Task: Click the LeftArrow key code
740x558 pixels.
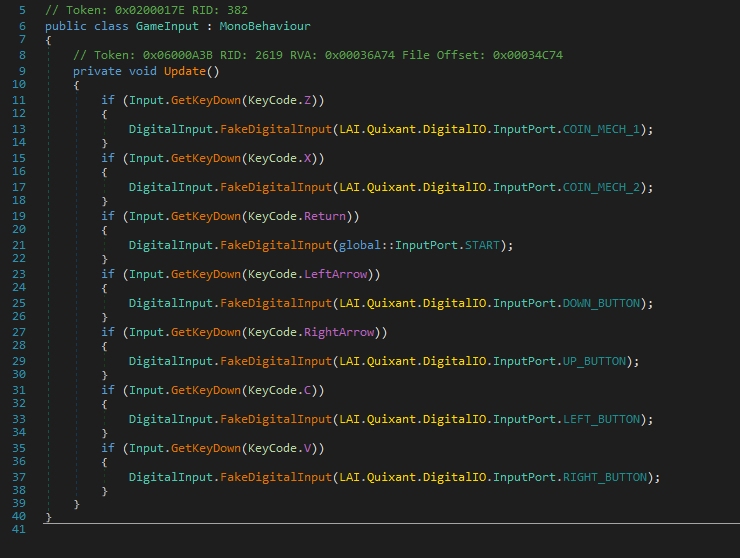Action: (x=336, y=274)
